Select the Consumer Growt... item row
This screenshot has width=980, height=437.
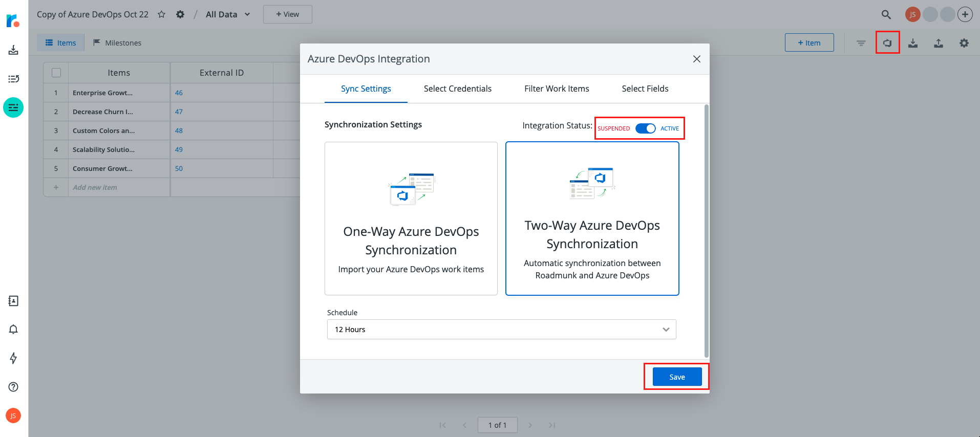pyautogui.click(x=102, y=168)
